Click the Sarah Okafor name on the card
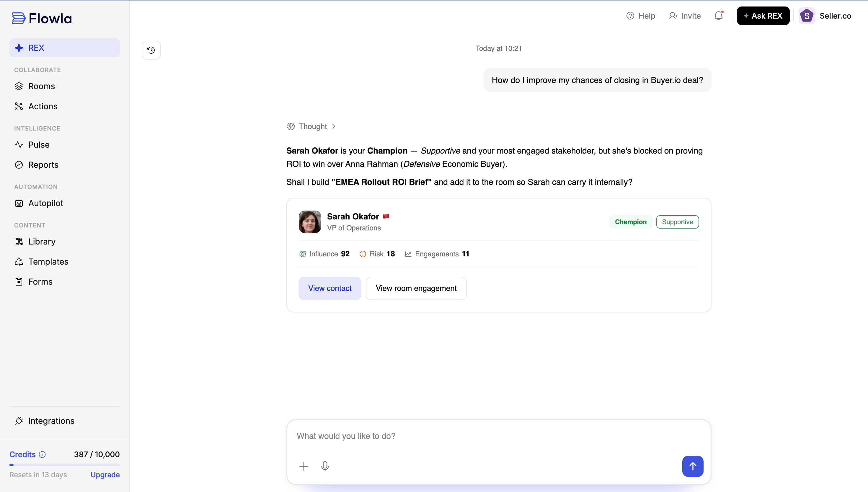Screen dimensions: 868x492 (353, 216)
